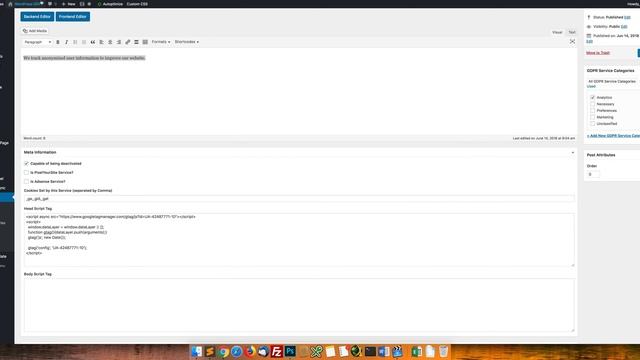This screenshot has width=640, height=360.
Task: Toggle italic formatting in editor toolbar
Action: pyautogui.click(x=67, y=42)
